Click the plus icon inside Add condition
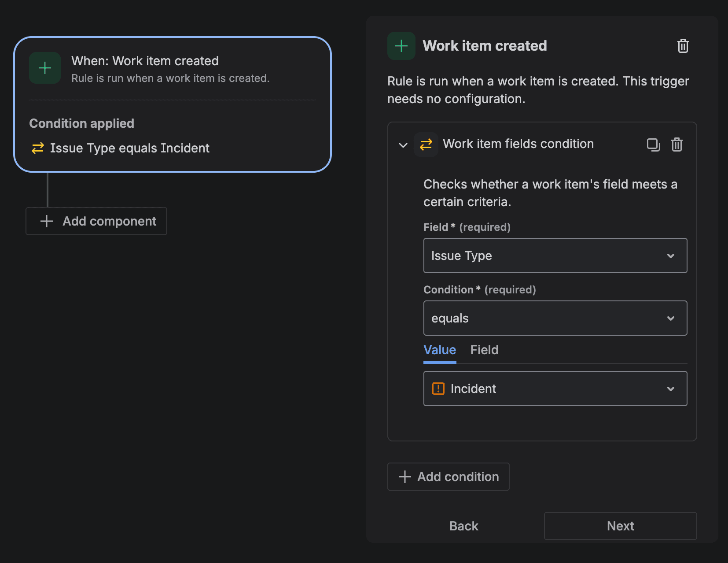Screen dimensions: 728x563 (x=404, y=477)
